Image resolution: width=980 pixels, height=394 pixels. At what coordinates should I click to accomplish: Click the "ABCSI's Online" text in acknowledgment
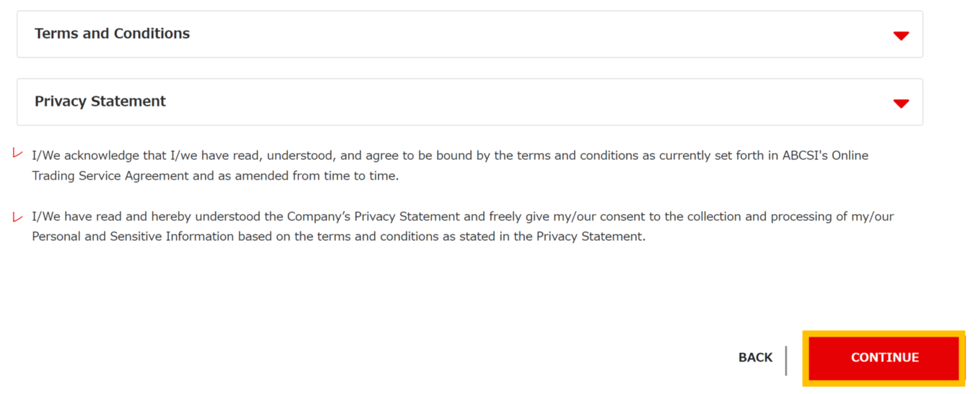click(x=825, y=156)
